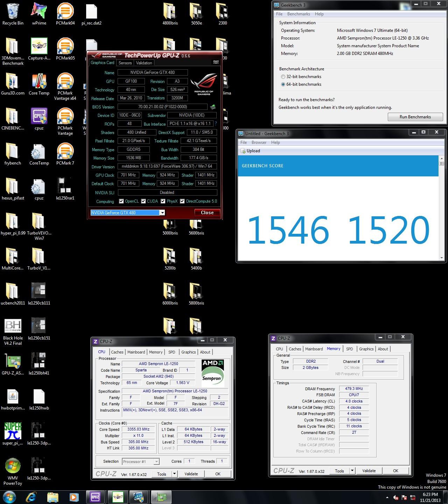Select the GPU-Z_AS... desktop icon
Screen dimensions: 448x504
pyautogui.click(x=13, y=364)
